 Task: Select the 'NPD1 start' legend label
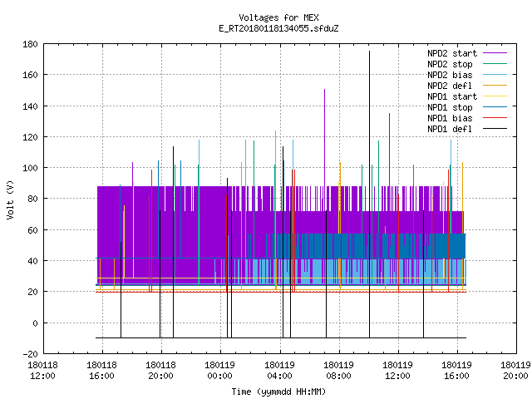point(452,96)
